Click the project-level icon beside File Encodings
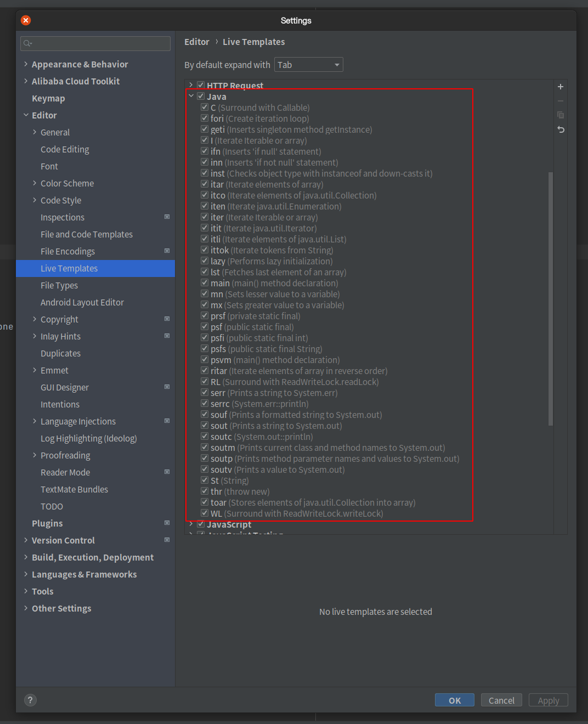Viewport: 588px width, 724px height. [x=167, y=251]
